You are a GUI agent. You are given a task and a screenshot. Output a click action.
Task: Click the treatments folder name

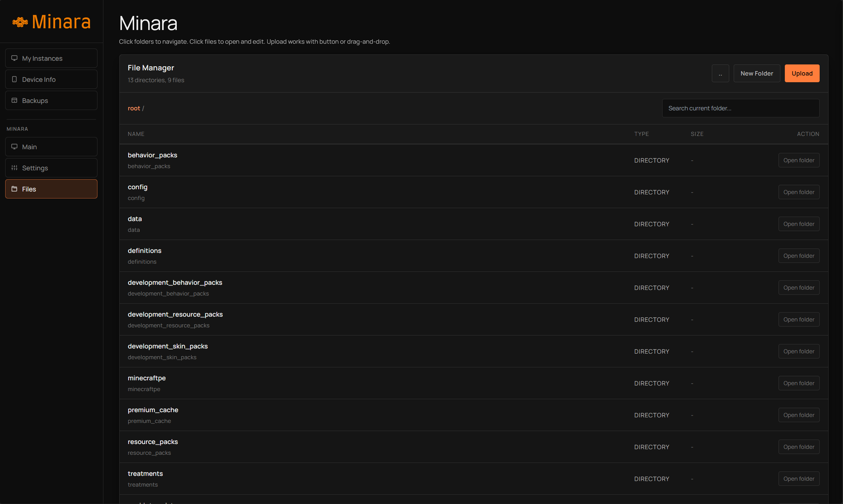pos(145,474)
